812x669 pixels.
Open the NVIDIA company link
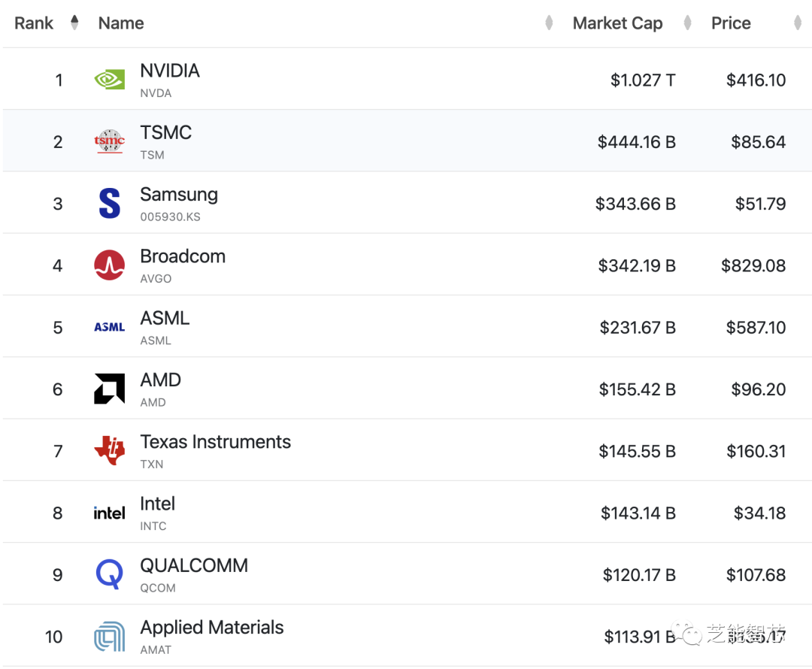(170, 71)
